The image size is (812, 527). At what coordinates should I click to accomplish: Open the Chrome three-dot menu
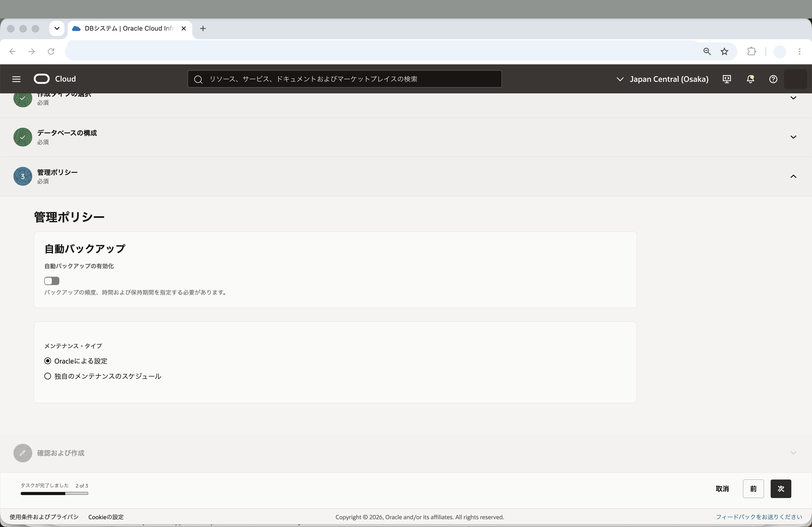coord(799,52)
